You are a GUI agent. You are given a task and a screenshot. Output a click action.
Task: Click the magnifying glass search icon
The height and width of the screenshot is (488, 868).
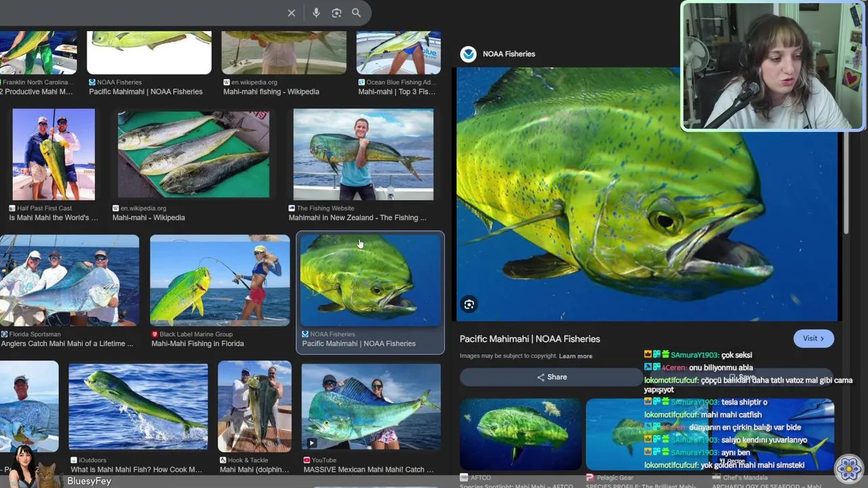pos(356,13)
